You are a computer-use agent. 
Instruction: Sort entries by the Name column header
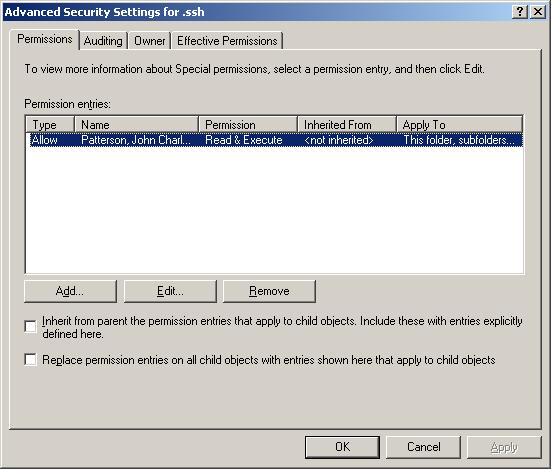click(x=136, y=124)
